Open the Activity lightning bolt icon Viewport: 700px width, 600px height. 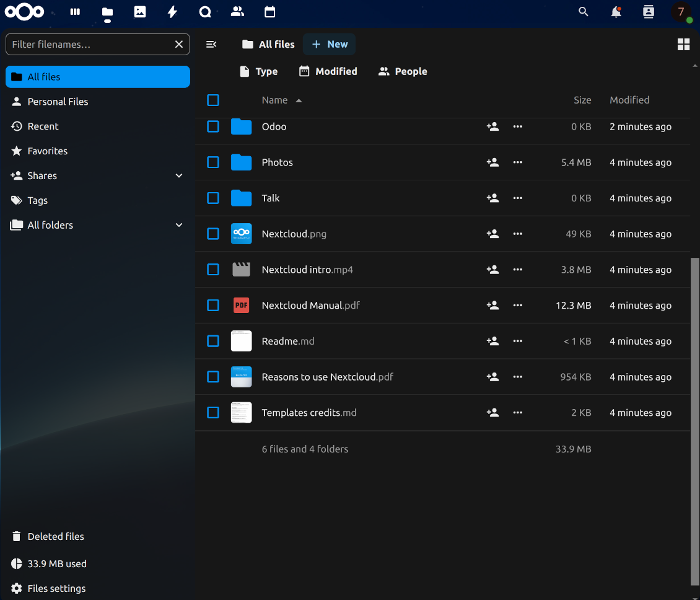click(x=172, y=12)
